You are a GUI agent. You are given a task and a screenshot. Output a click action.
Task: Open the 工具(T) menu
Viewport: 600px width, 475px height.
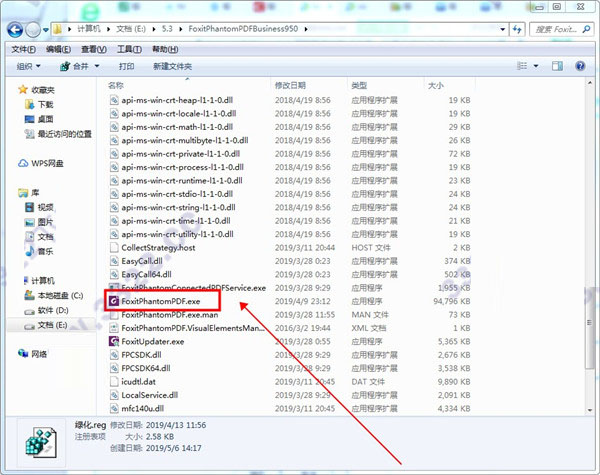(x=129, y=49)
